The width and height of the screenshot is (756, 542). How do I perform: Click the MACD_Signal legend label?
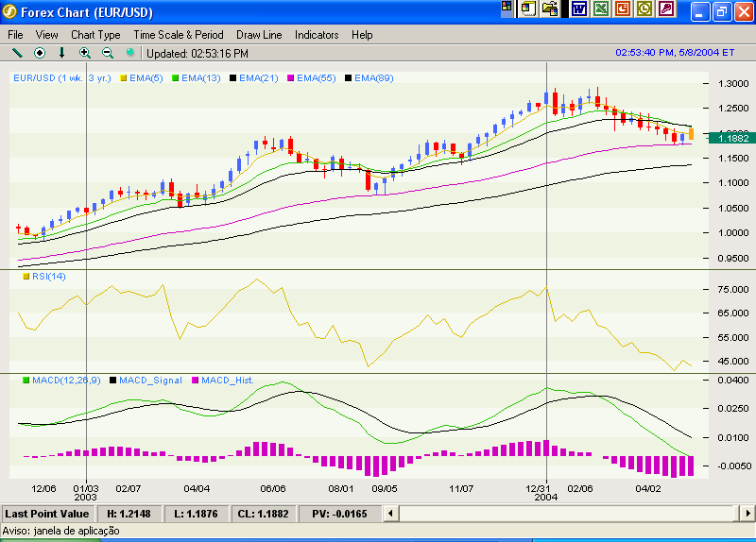150,380
